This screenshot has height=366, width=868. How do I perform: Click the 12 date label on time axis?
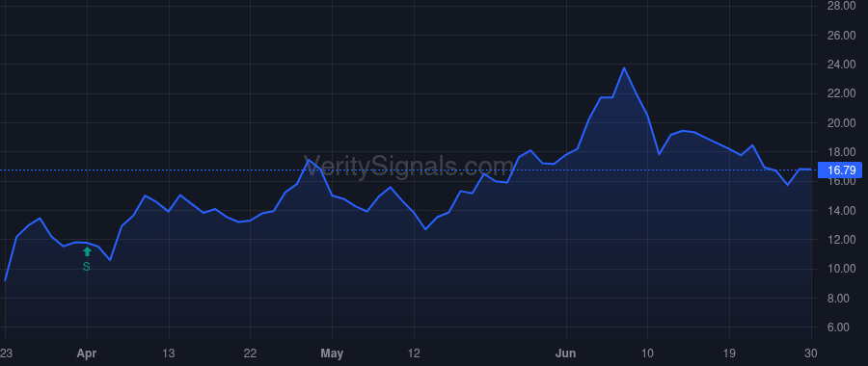point(414,353)
